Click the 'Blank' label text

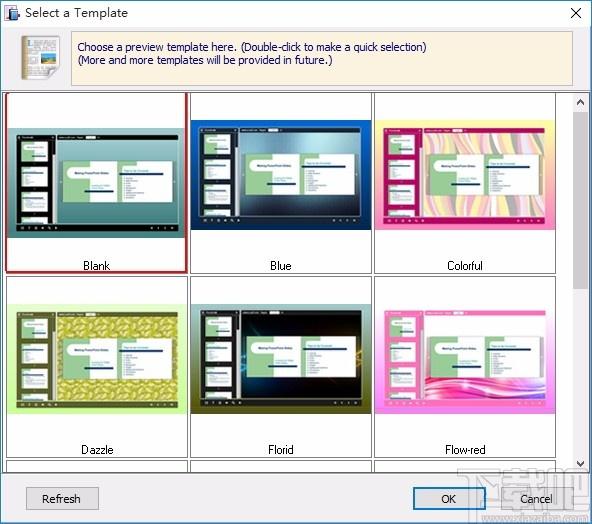96,266
